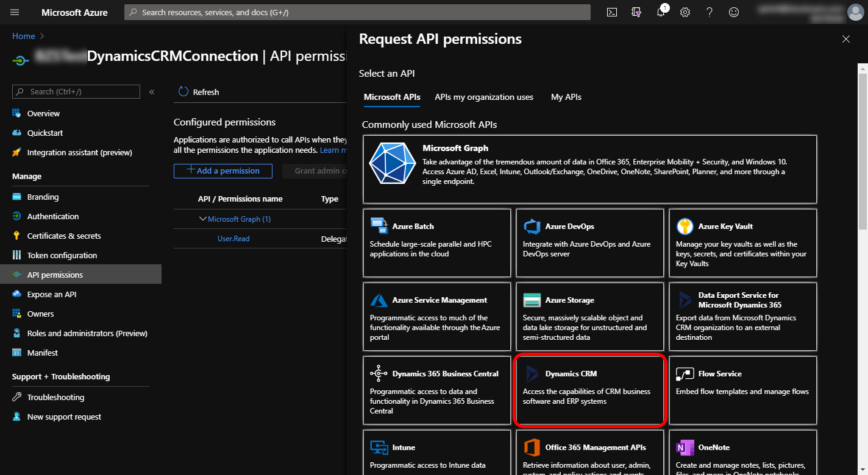Collapse the Microsoft Graph (1) permissions row
The width and height of the screenshot is (868, 475).
pyautogui.click(x=203, y=219)
